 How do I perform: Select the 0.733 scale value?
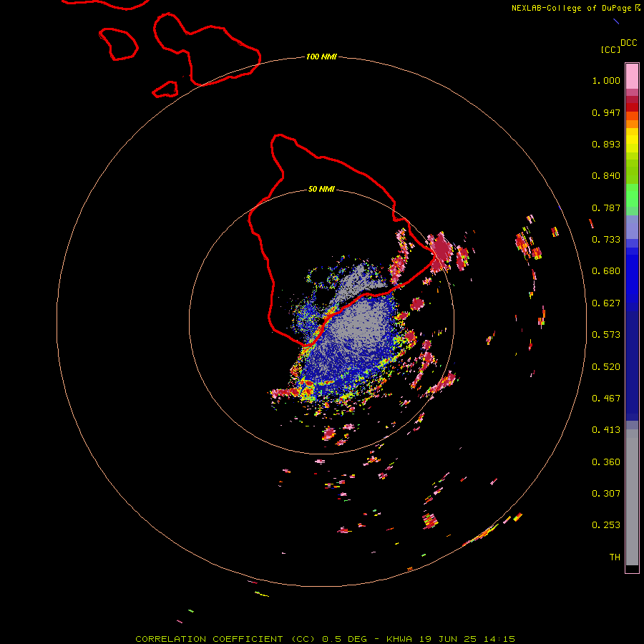606,240
